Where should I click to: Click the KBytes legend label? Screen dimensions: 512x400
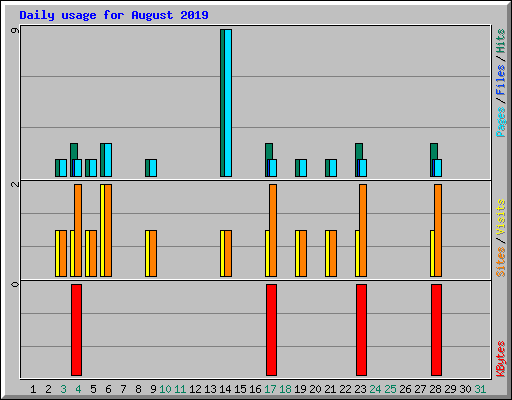click(x=500, y=359)
